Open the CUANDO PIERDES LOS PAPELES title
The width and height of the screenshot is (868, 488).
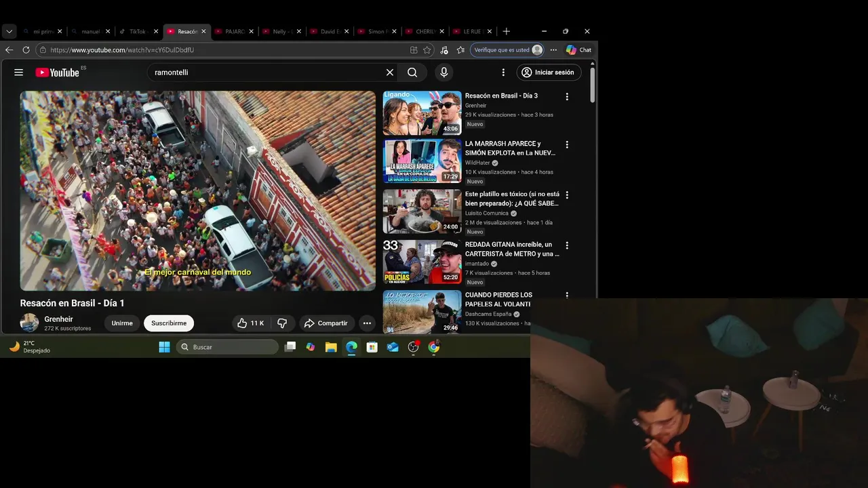pos(498,300)
